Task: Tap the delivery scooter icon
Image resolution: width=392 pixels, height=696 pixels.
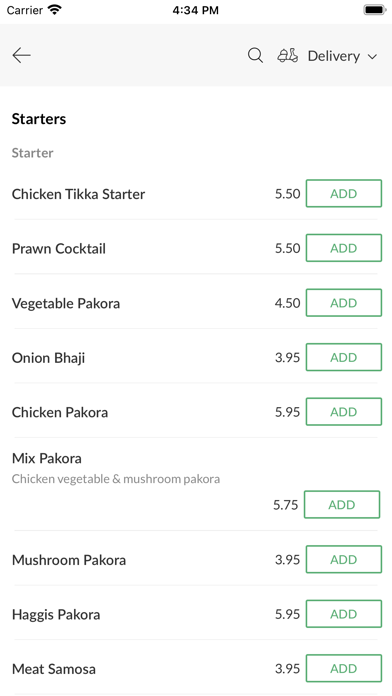Action: [287, 55]
